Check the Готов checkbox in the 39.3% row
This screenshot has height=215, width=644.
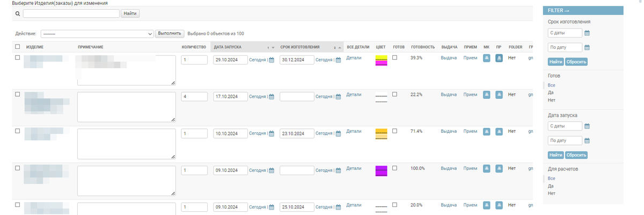(395, 58)
